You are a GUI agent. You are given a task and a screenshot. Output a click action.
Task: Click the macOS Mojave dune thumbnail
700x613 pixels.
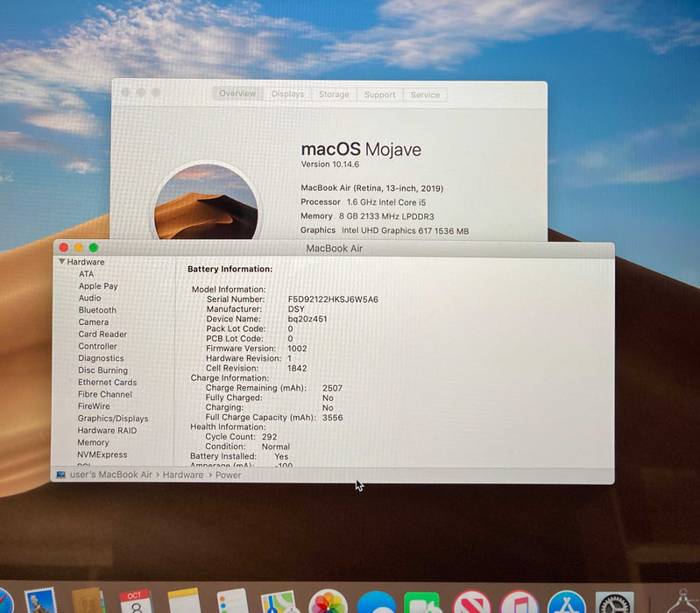[207, 203]
